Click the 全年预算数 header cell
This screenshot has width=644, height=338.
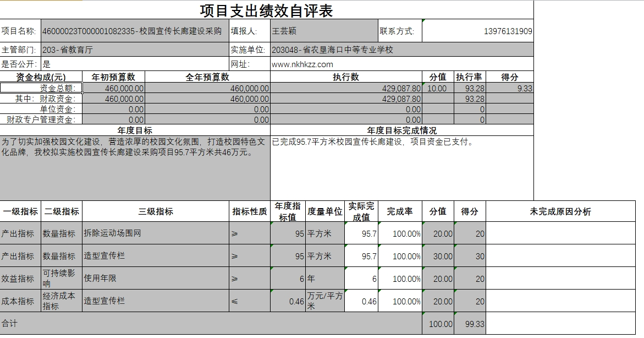(x=207, y=77)
